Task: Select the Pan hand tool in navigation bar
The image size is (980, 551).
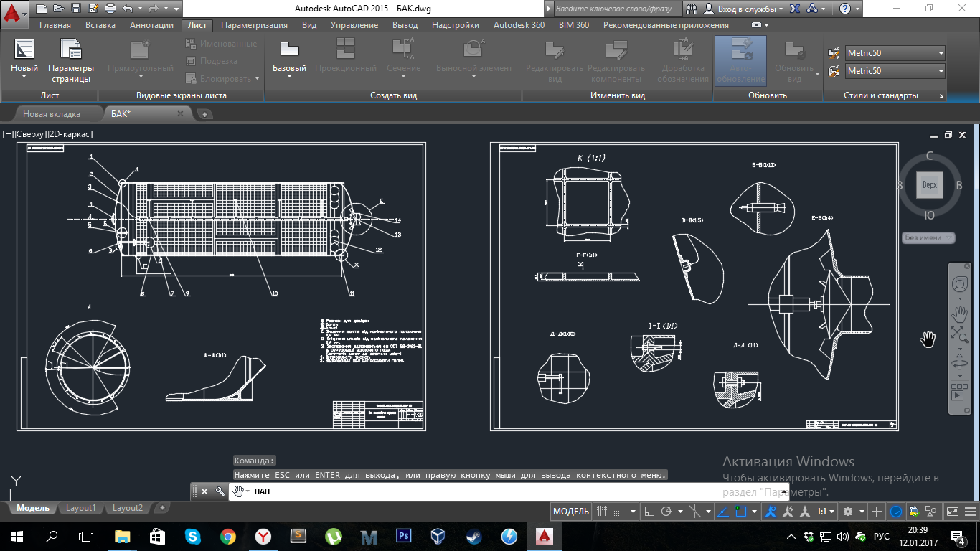Action: coord(960,314)
